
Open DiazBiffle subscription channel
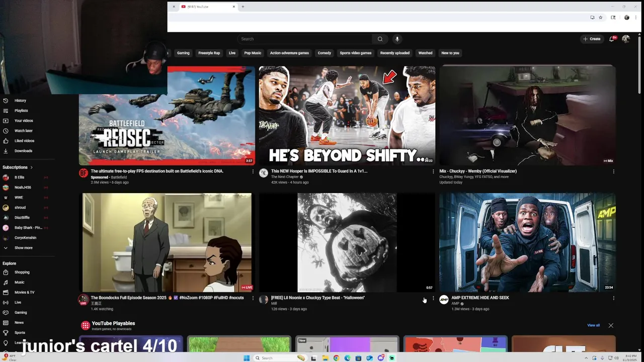(22, 218)
